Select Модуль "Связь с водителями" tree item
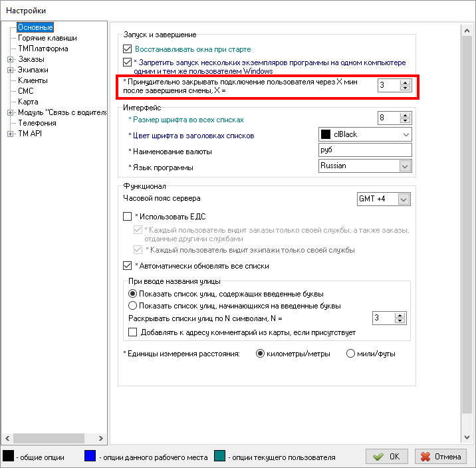This screenshot has height=468, width=476. click(x=62, y=112)
